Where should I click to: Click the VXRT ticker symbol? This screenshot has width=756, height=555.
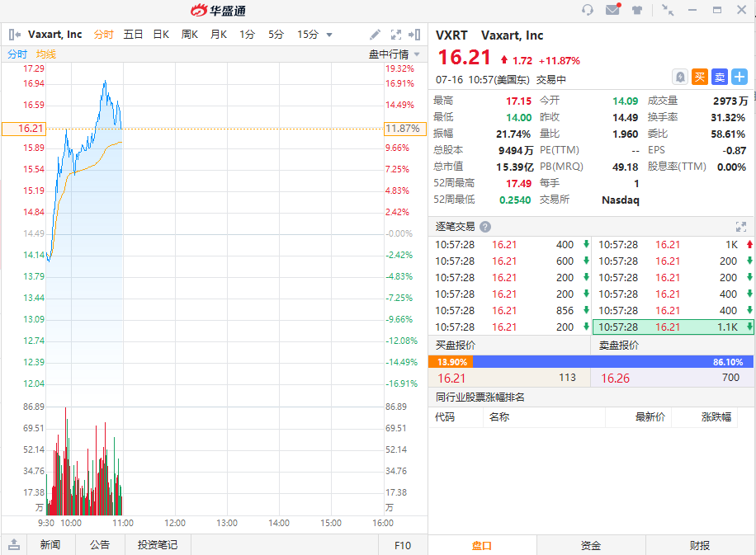451,35
